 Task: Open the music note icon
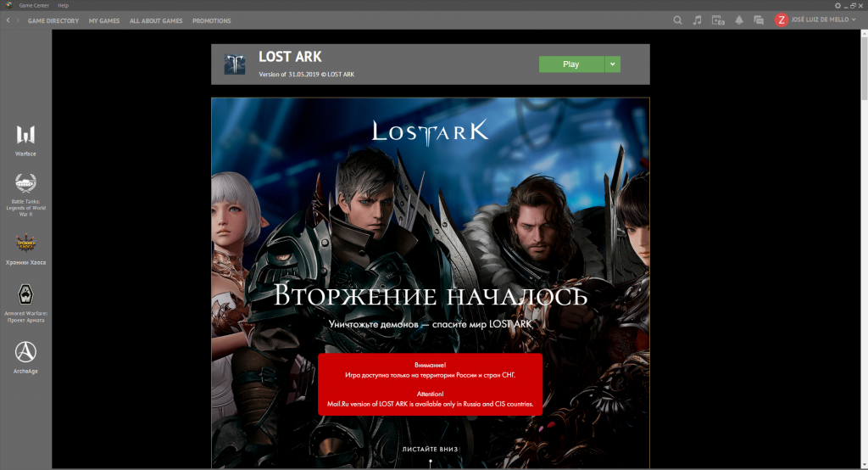click(698, 20)
